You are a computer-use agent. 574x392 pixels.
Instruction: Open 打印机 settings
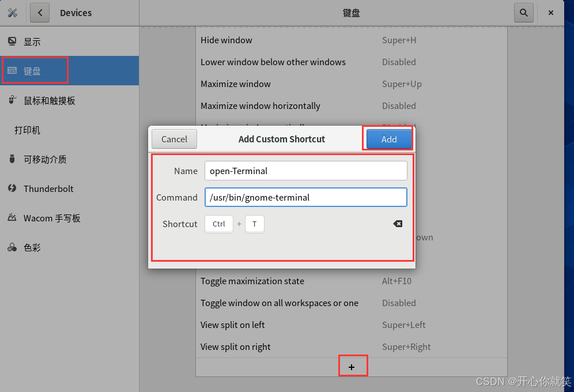click(x=70, y=130)
